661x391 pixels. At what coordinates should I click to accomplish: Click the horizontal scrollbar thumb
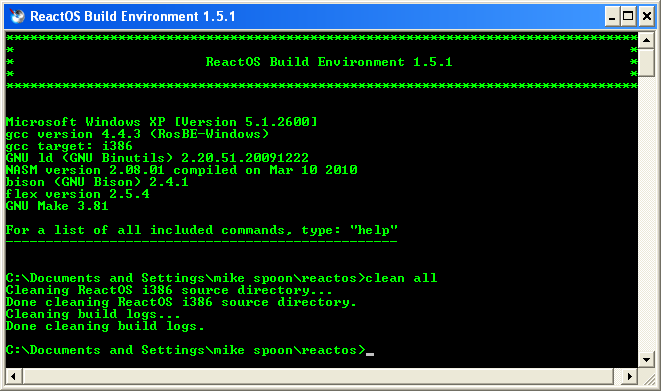point(318,376)
